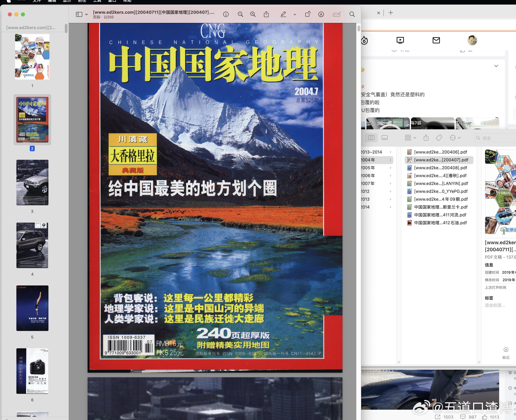This screenshot has height=420, width=516.
Task: Share the PDF via the share icon
Action: pos(266,14)
